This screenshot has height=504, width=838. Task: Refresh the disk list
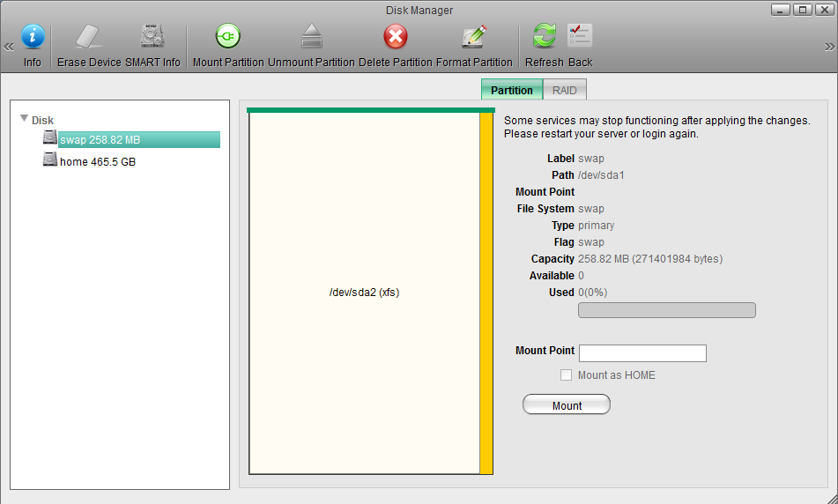click(x=545, y=37)
